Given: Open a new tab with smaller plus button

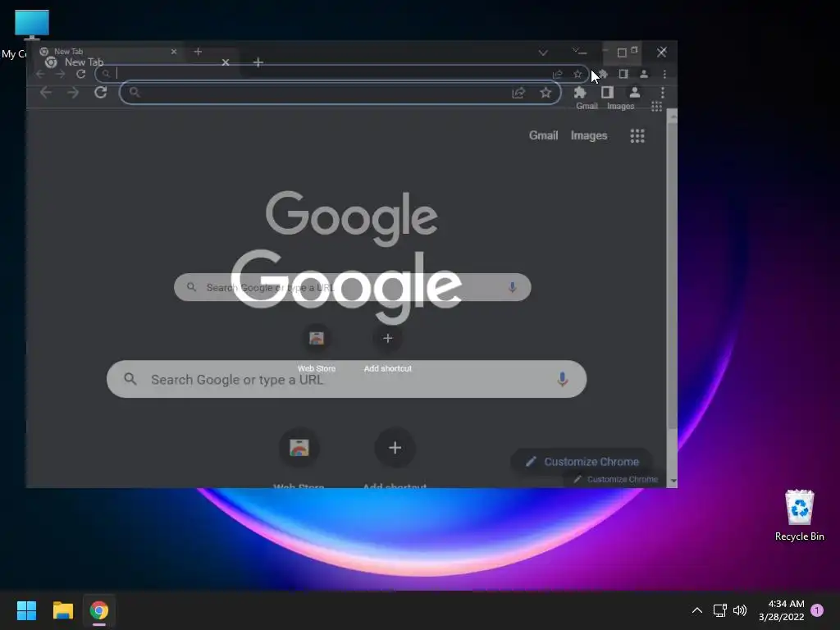Looking at the screenshot, I should (x=198, y=52).
